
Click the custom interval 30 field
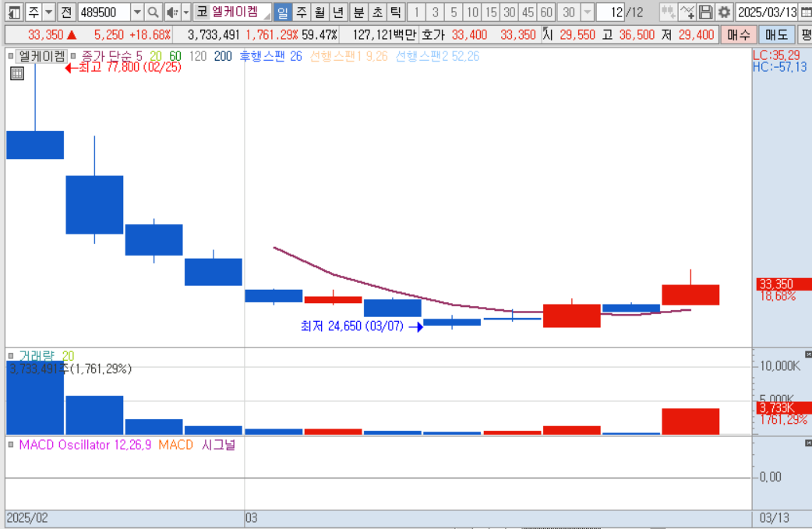coord(569,12)
